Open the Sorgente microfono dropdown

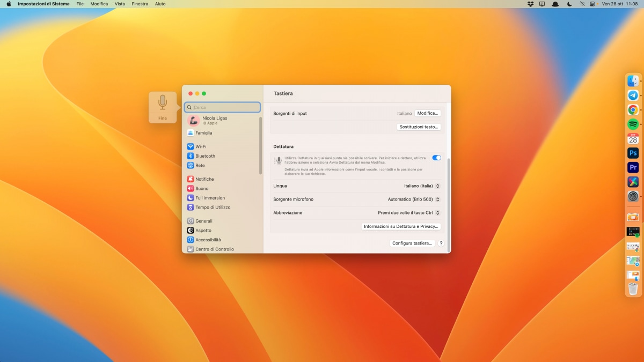pyautogui.click(x=414, y=200)
